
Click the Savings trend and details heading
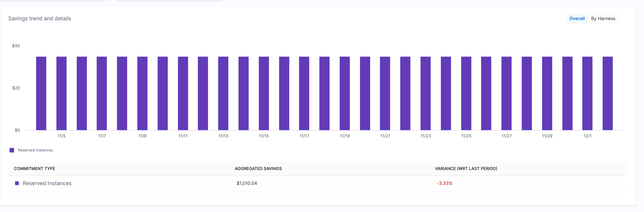click(x=40, y=19)
